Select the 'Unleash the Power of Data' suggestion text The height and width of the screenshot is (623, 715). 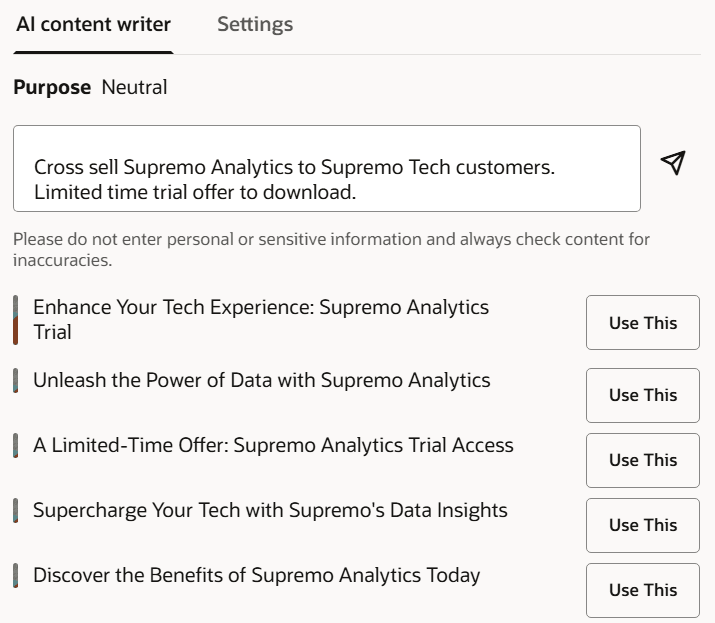point(261,380)
